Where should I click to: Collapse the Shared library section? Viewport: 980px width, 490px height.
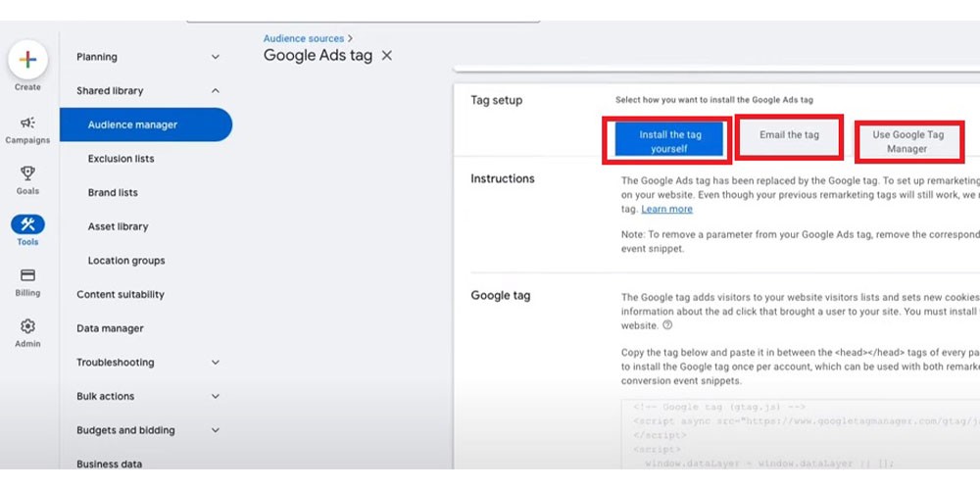tap(215, 90)
